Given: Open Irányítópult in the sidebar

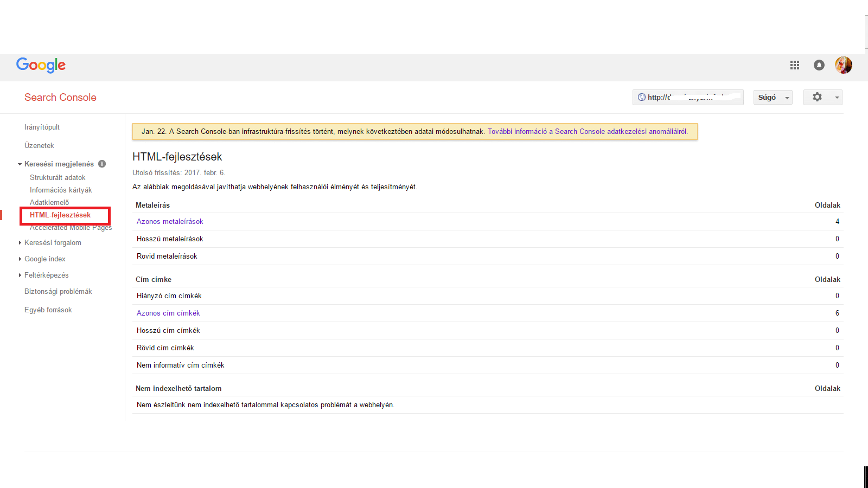Looking at the screenshot, I should 42,127.
